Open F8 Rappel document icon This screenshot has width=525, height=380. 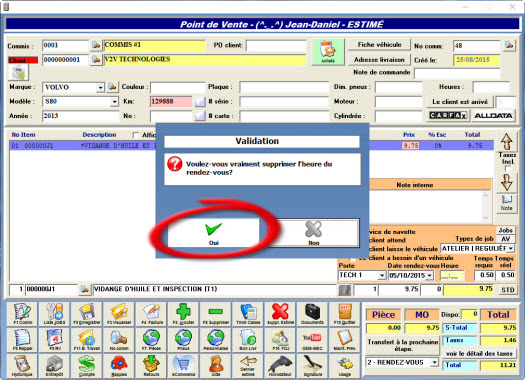22,340
